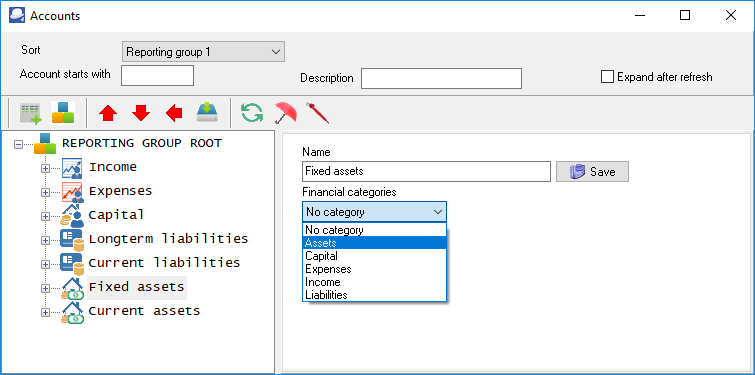Select the REPORTING GROUP ROOT label
The width and height of the screenshot is (755, 375).
(142, 143)
